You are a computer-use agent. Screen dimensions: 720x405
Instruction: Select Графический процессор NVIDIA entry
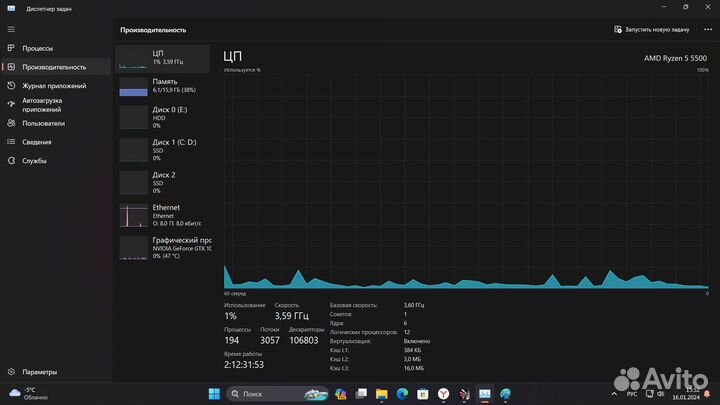coord(163,248)
